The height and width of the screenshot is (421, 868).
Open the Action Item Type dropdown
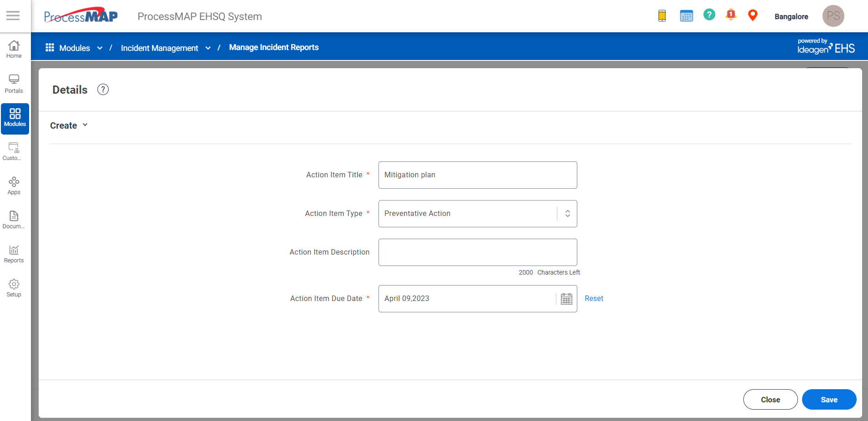tap(478, 214)
